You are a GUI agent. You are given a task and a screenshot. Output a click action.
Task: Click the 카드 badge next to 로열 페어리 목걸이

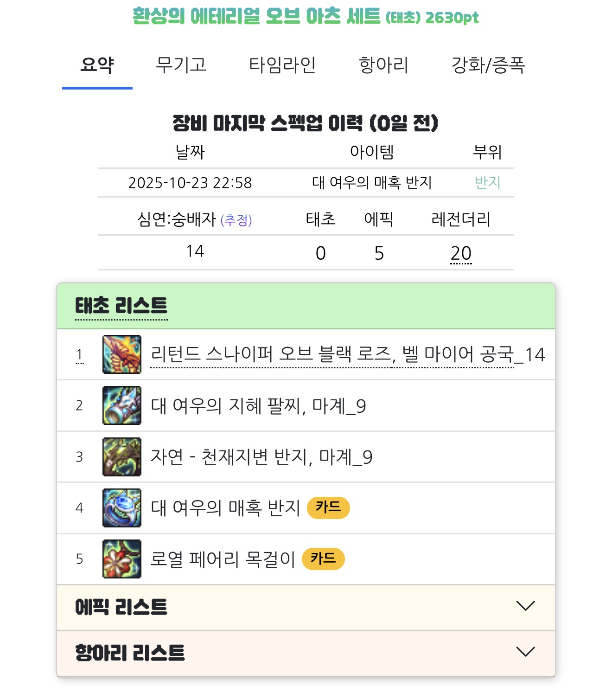coord(323,559)
